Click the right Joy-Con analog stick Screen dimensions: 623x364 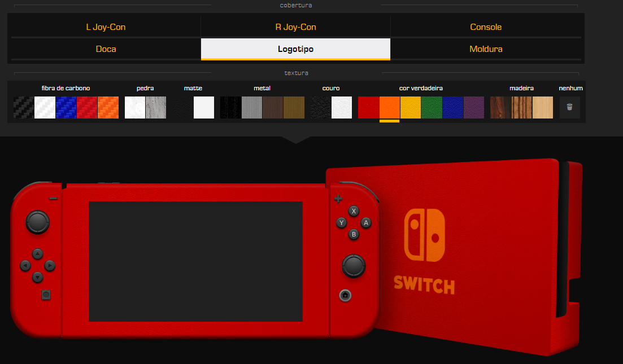coord(354,266)
